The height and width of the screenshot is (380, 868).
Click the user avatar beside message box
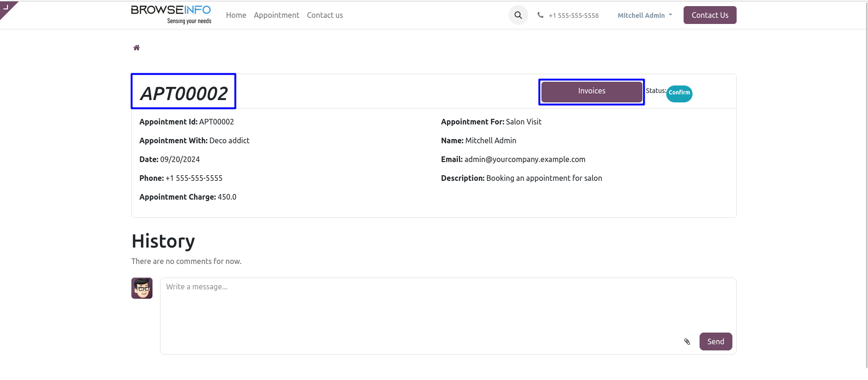pos(142,288)
